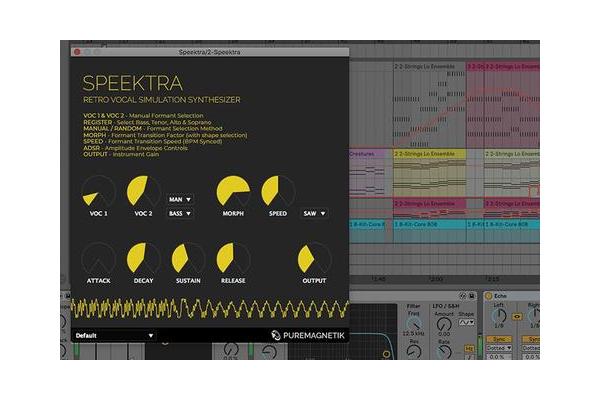Click the OUTPUT gain knob
Image resolution: width=600 pixels, height=400 pixels.
[314, 259]
